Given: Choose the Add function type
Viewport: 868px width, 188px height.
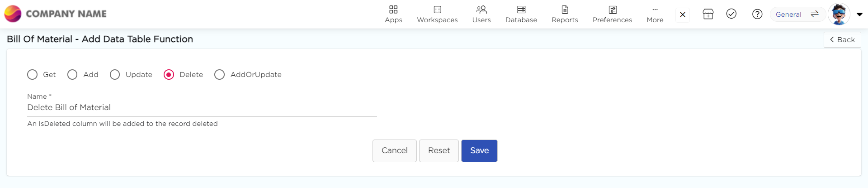Looking at the screenshot, I should coord(72,75).
